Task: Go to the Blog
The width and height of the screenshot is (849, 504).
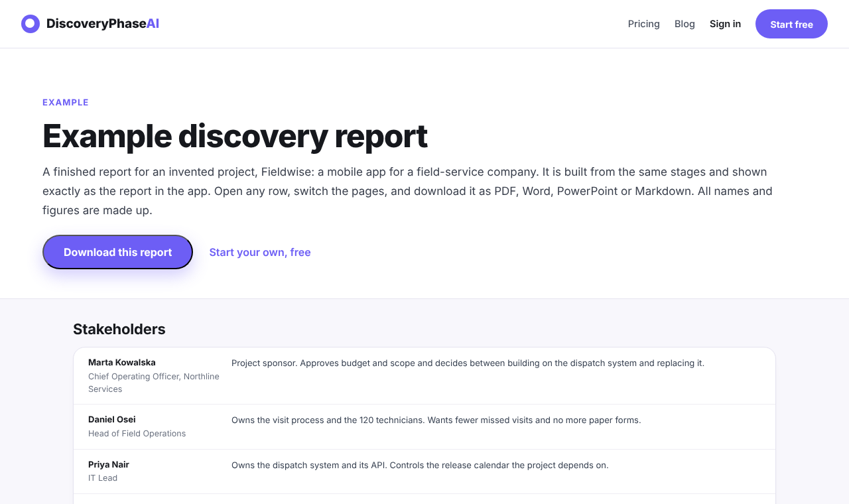Action: coord(685,24)
